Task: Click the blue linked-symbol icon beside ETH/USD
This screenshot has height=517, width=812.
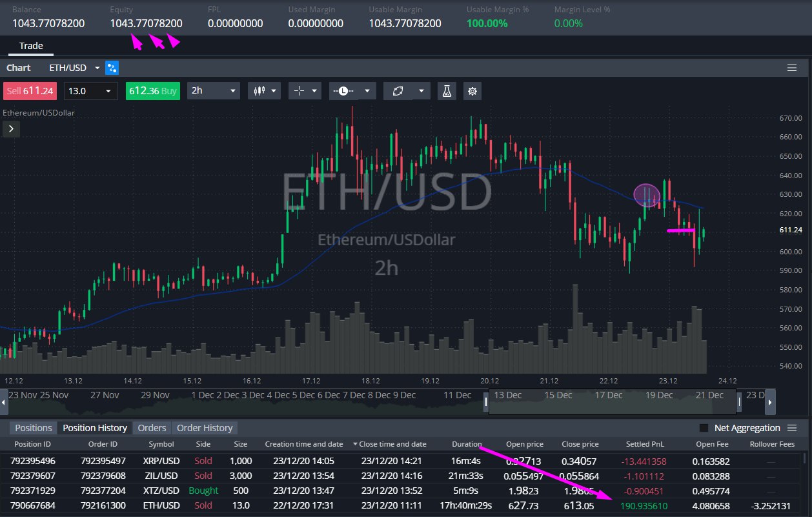Action: [x=112, y=68]
